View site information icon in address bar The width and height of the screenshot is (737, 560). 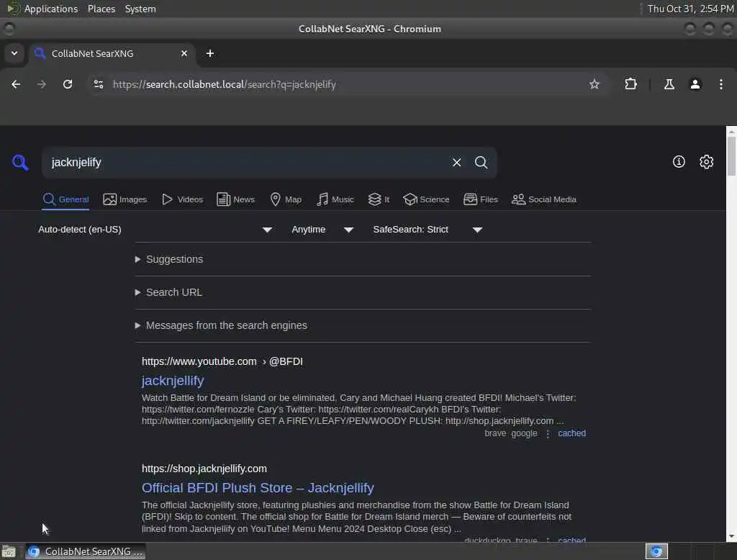click(98, 84)
